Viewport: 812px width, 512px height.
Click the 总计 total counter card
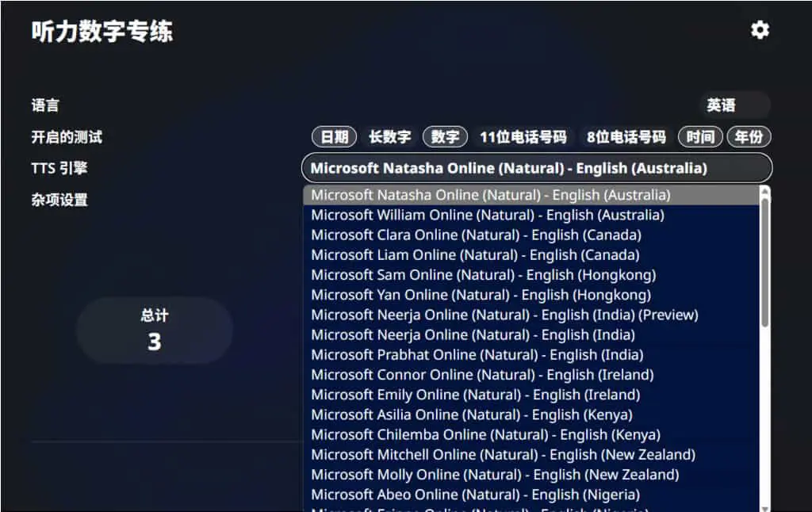coord(155,331)
